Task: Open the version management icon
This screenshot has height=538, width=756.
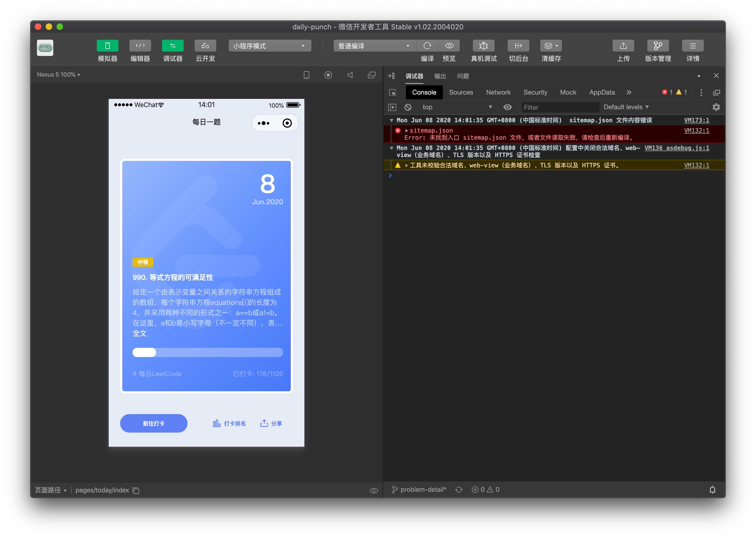Action: point(658,46)
